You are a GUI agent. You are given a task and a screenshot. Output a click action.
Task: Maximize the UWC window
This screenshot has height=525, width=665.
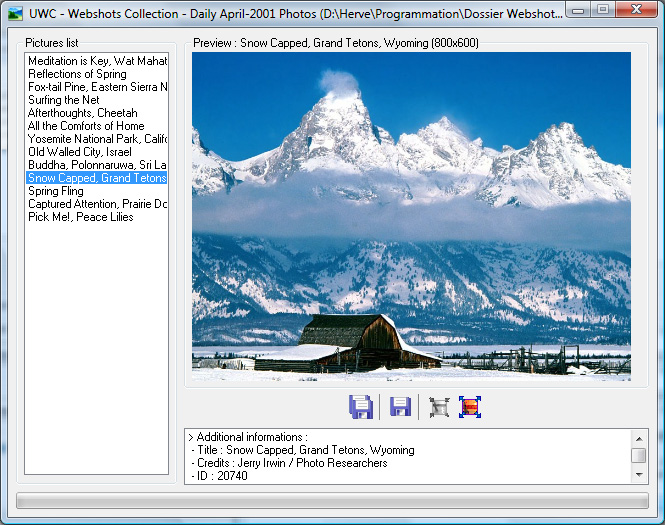click(x=603, y=9)
